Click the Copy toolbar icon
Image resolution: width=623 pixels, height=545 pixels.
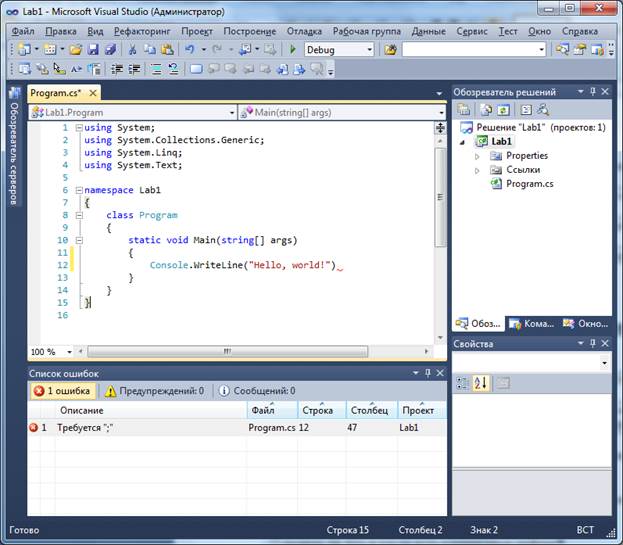pos(149,50)
